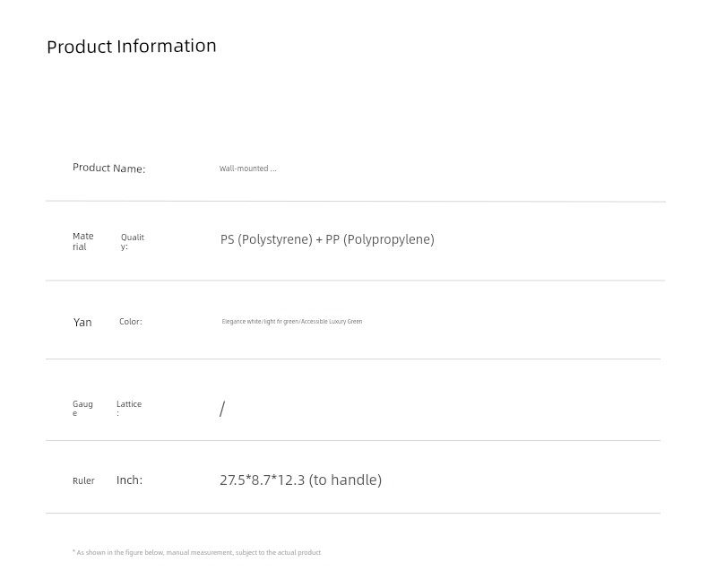The height and width of the screenshot is (588, 708).
Task: Click the Elegance white/light fir green color value
Action: click(292, 321)
